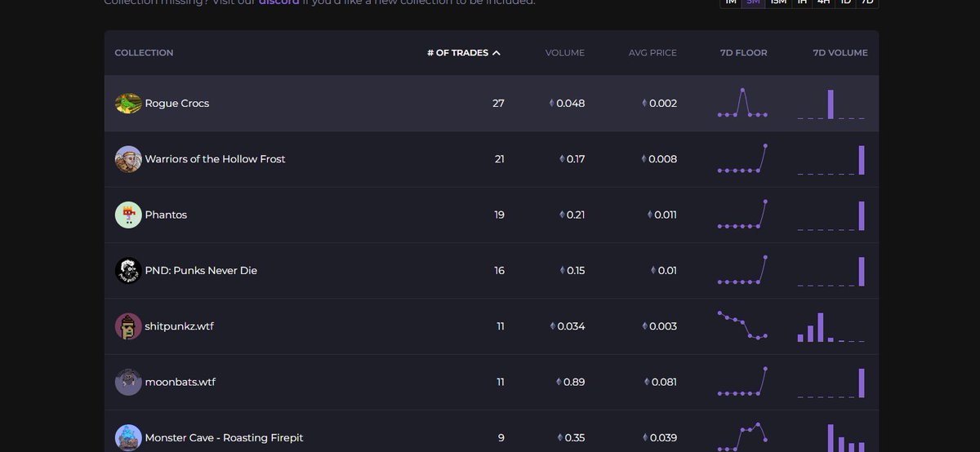The width and height of the screenshot is (980, 452).
Task: Select the 7D time interval
Action: pos(867,2)
